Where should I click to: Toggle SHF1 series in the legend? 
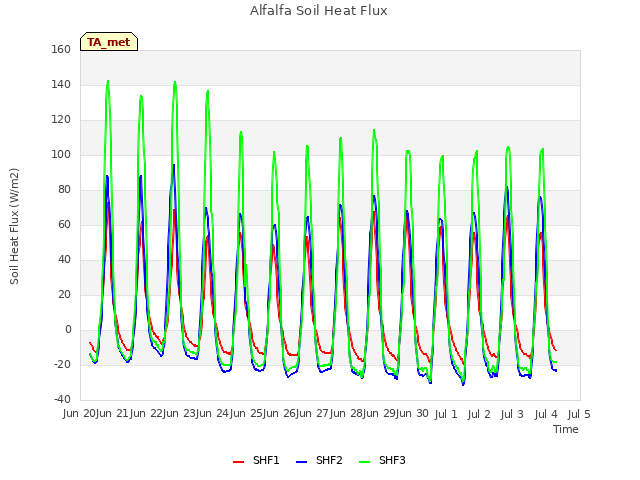coord(256,460)
